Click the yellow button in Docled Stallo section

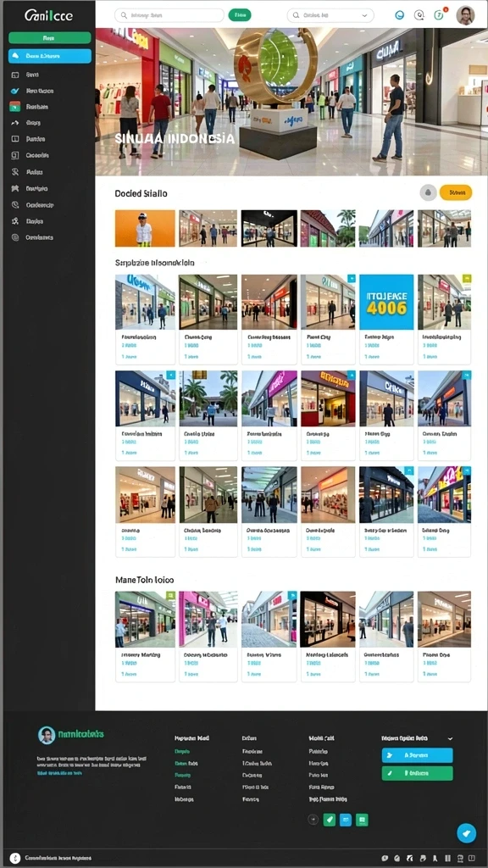pos(456,192)
